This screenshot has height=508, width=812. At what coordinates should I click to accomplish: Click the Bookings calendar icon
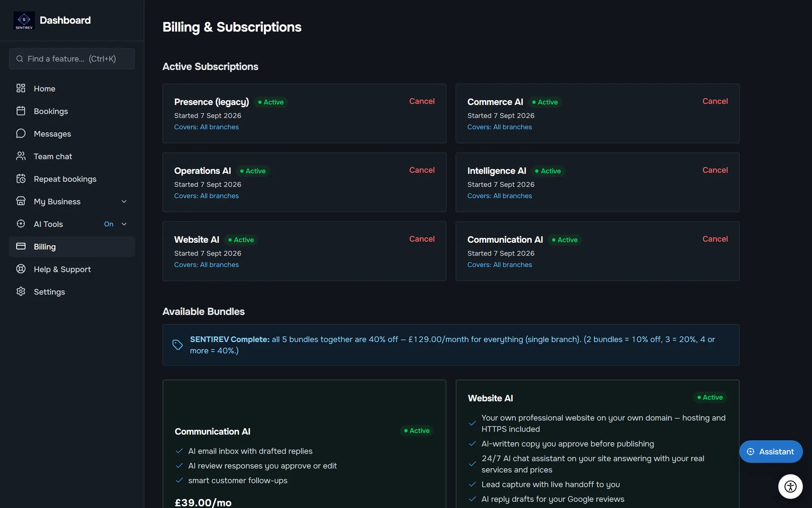21,111
